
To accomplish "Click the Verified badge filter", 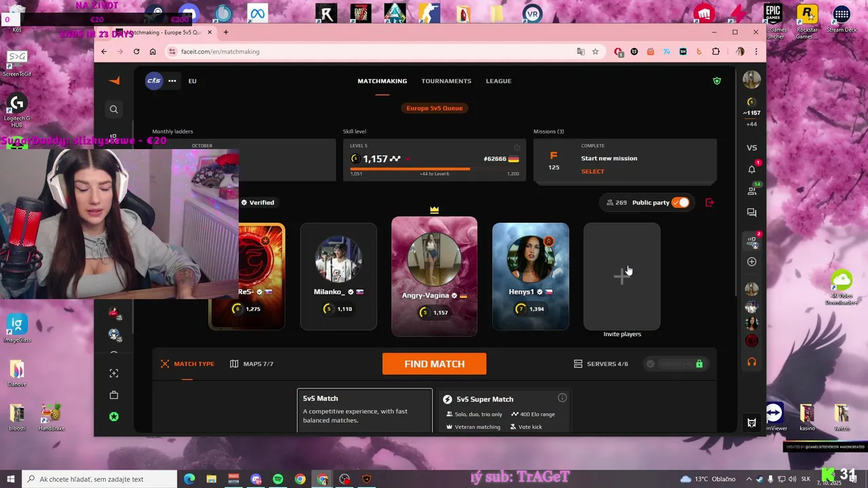I will coord(257,203).
